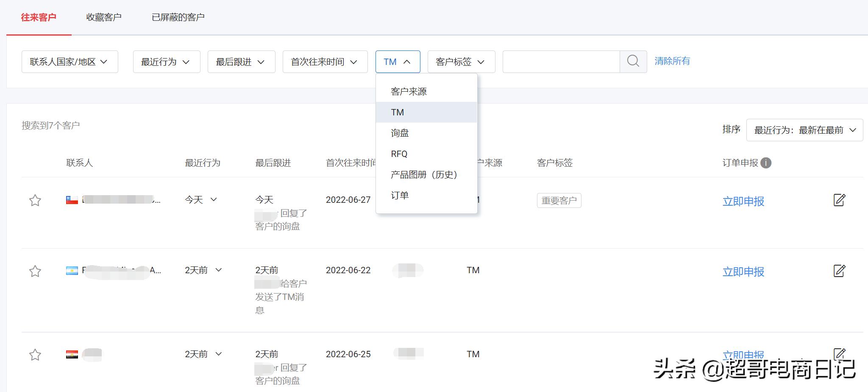
Task: Toggle the favorite star on the second customer
Action: [x=35, y=271]
